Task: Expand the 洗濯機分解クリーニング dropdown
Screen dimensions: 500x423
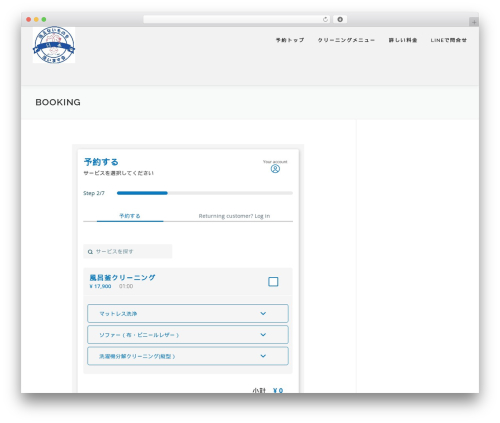Action: tap(188, 356)
